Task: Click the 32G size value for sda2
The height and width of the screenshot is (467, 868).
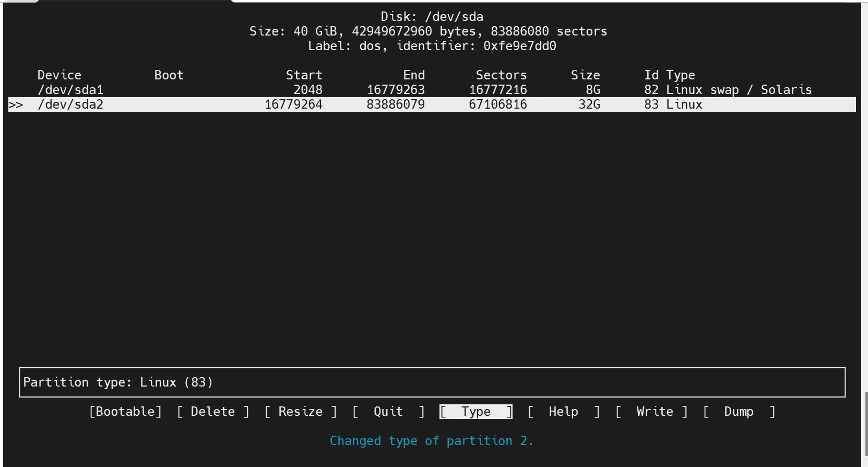Action: point(589,104)
